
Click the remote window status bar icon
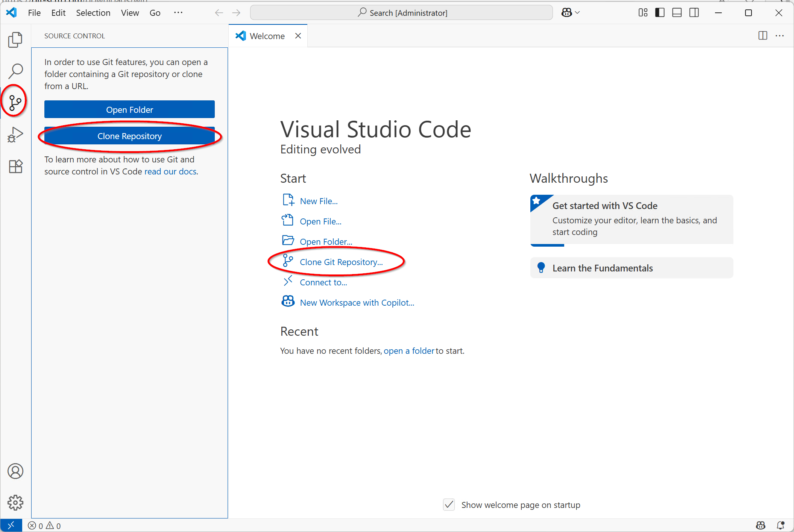pyautogui.click(x=11, y=525)
